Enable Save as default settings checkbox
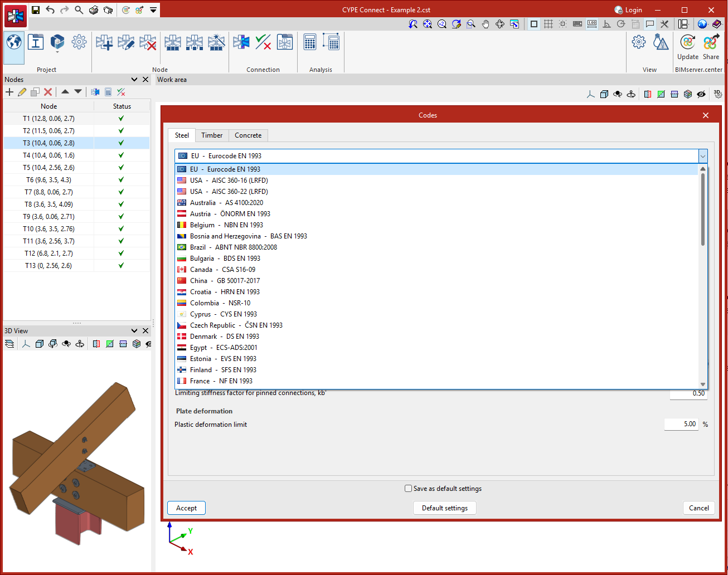The width and height of the screenshot is (728, 575). click(x=409, y=489)
